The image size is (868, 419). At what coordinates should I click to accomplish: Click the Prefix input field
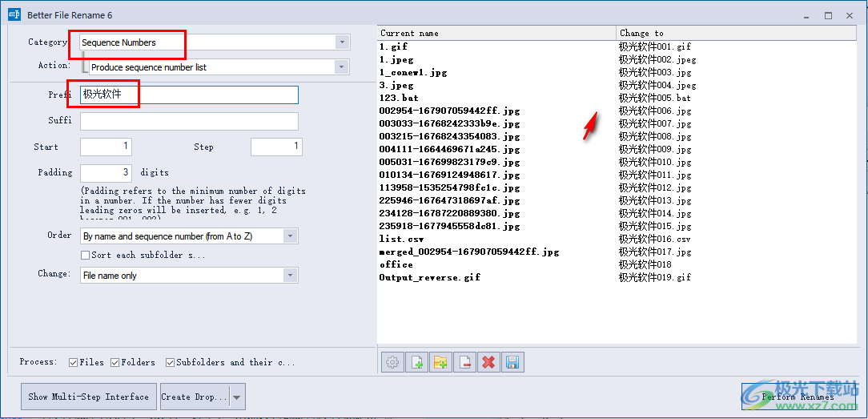[189, 95]
